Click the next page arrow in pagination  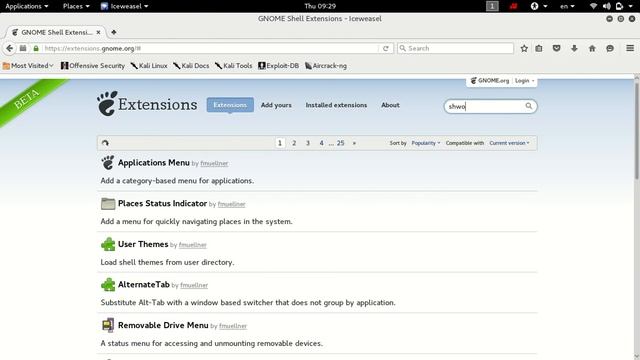354,143
